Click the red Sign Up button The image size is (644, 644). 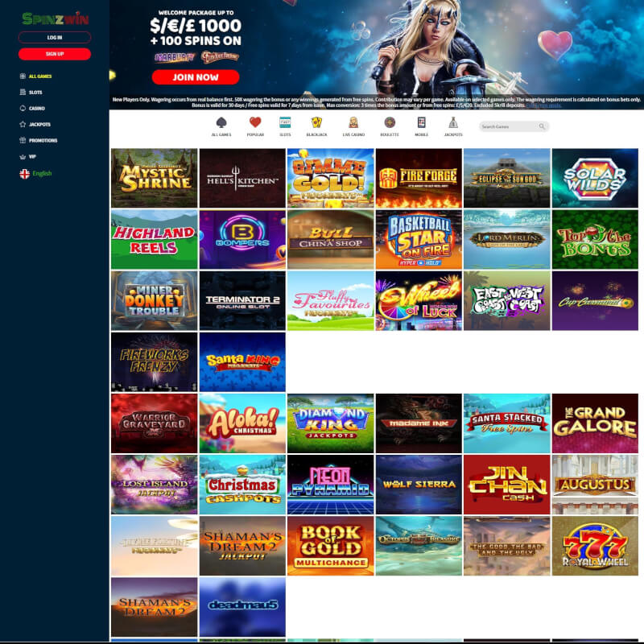55,54
